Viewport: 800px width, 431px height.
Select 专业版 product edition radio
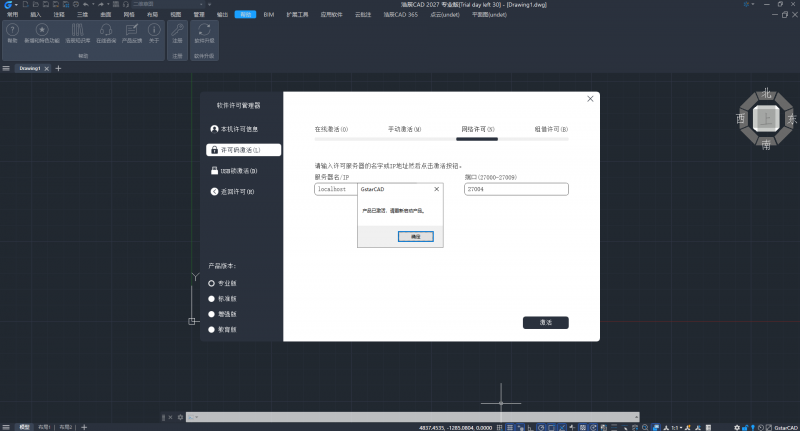pos(211,283)
